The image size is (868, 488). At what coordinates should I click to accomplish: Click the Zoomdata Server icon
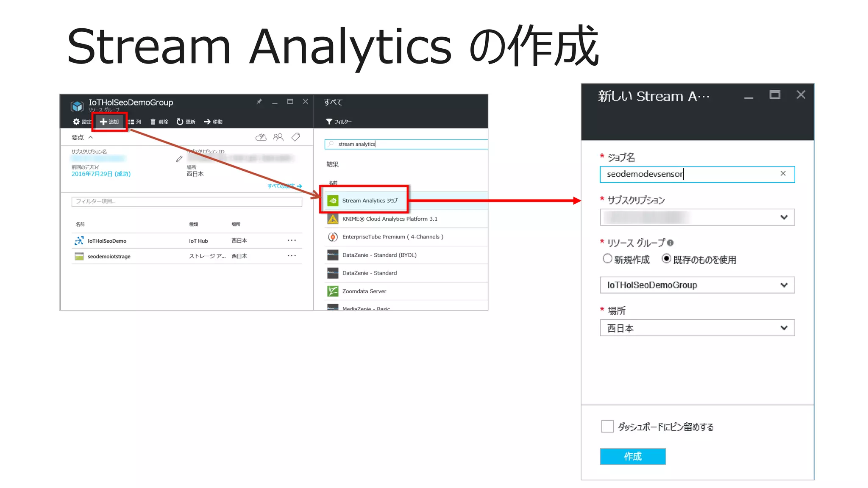(x=333, y=291)
